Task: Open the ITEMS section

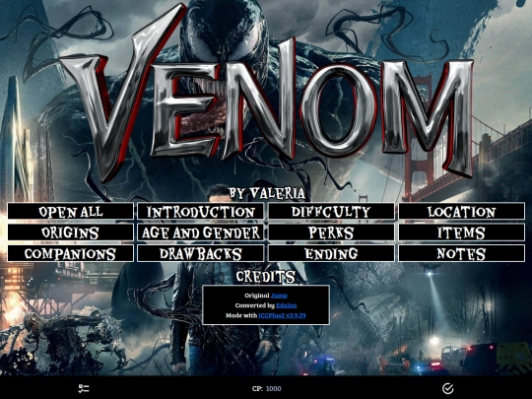Action: tap(461, 233)
